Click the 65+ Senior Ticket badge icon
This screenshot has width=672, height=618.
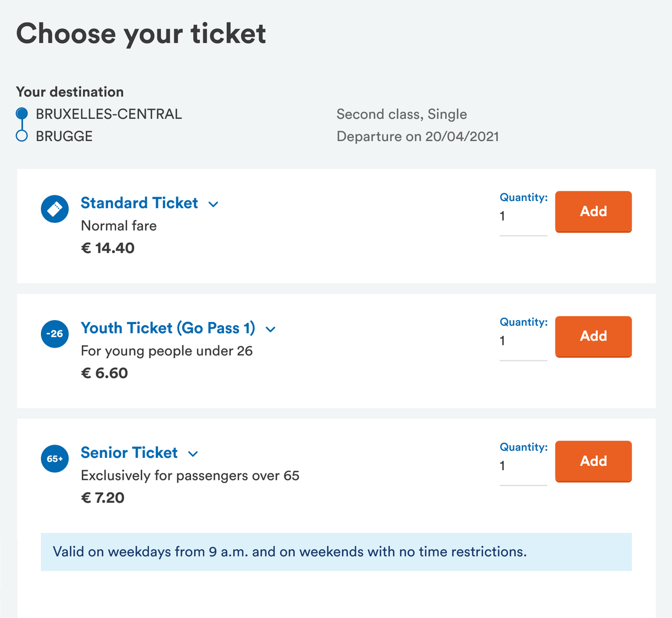(55, 458)
